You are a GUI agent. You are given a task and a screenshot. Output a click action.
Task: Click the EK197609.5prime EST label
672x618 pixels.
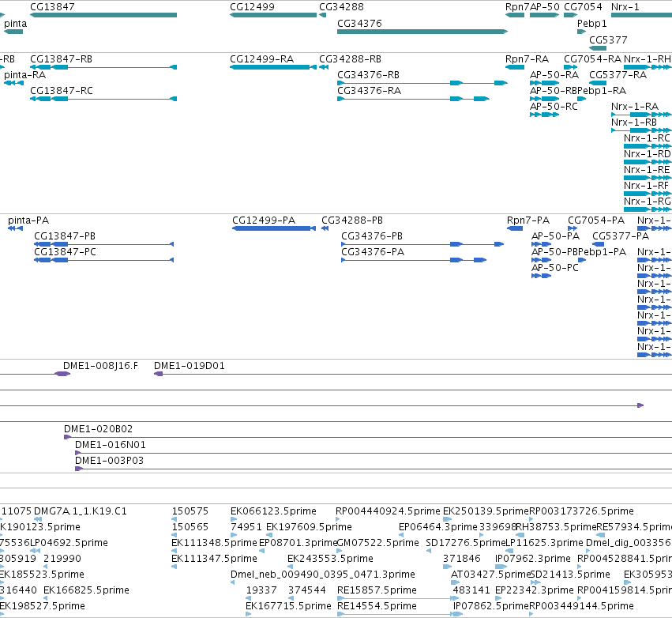(309, 527)
